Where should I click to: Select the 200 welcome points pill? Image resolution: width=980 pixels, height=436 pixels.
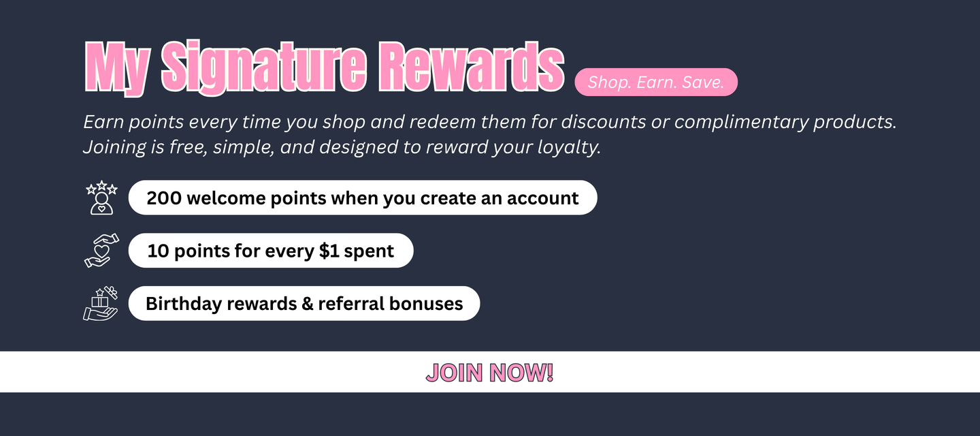[362, 198]
